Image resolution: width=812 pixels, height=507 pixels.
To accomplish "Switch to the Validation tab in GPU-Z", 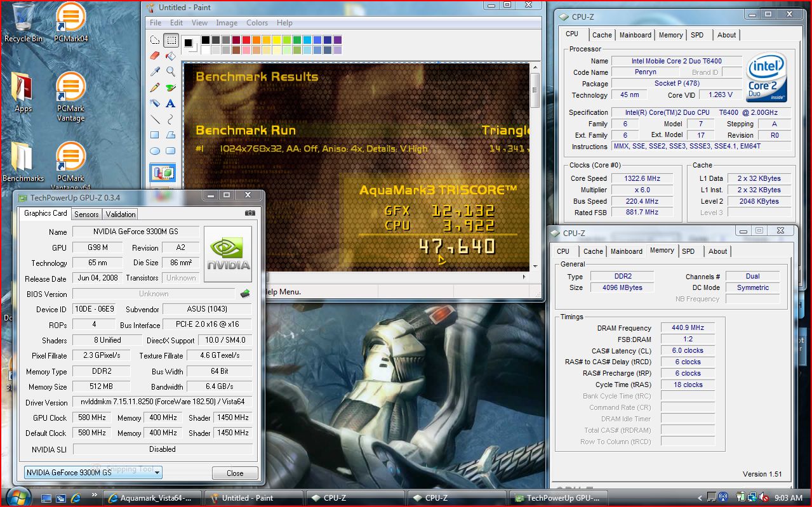I will click(x=121, y=214).
